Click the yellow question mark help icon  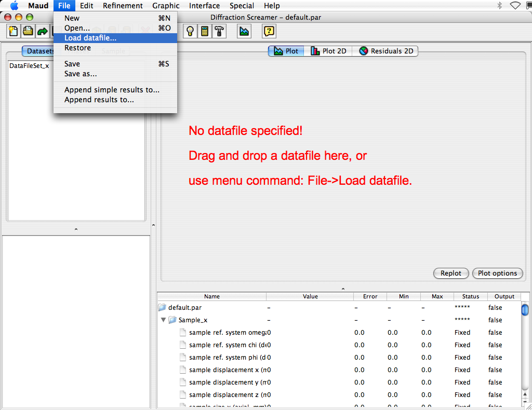(269, 31)
